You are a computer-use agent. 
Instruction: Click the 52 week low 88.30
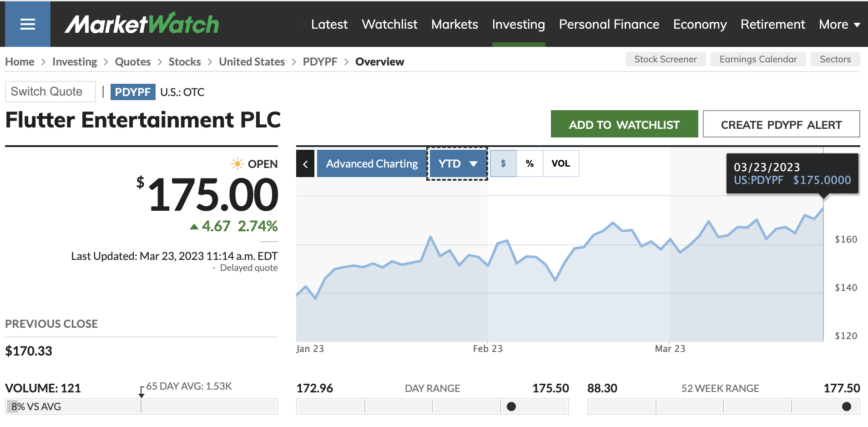(x=602, y=388)
